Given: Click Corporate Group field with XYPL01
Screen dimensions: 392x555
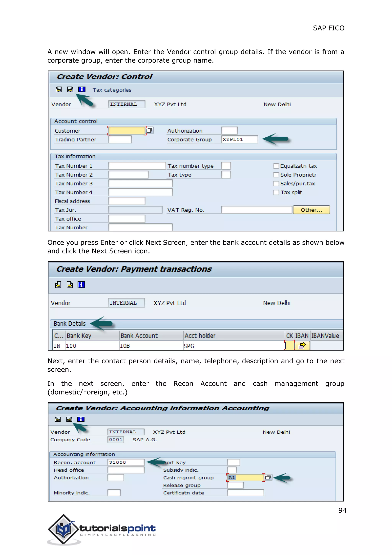Looking at the screenshot, I should click(x=239, y=140).
